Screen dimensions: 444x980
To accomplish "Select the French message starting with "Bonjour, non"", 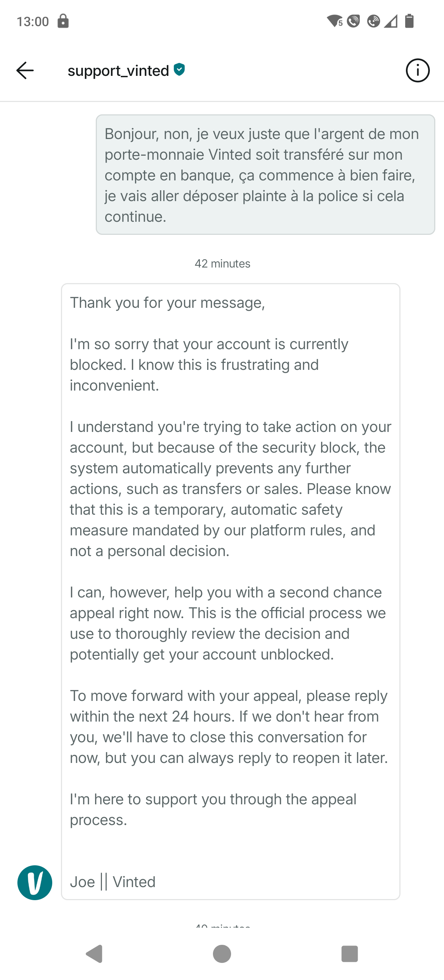I will click(265, 175).
